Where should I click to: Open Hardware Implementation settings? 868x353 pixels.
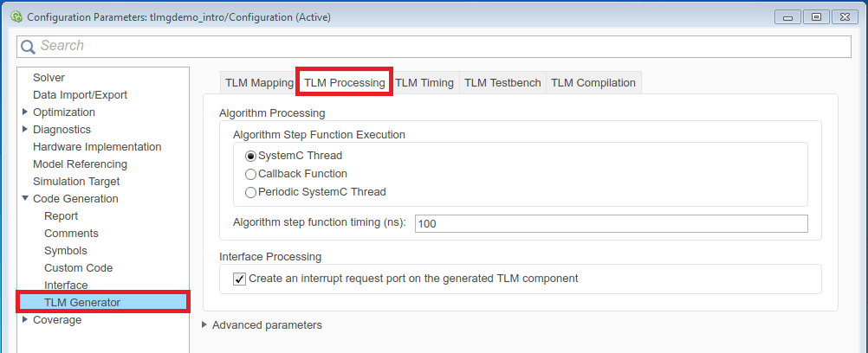click(97, 147)
